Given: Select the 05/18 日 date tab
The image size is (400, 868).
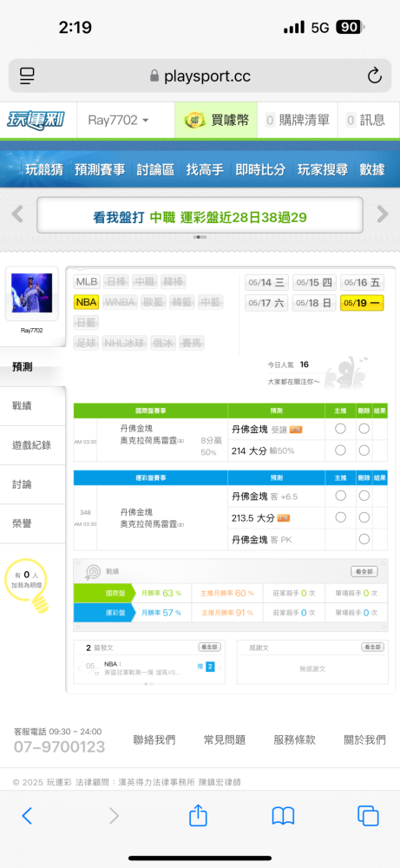Looking at the screenshot, I should pyautogui.click(x=314, y=303).
